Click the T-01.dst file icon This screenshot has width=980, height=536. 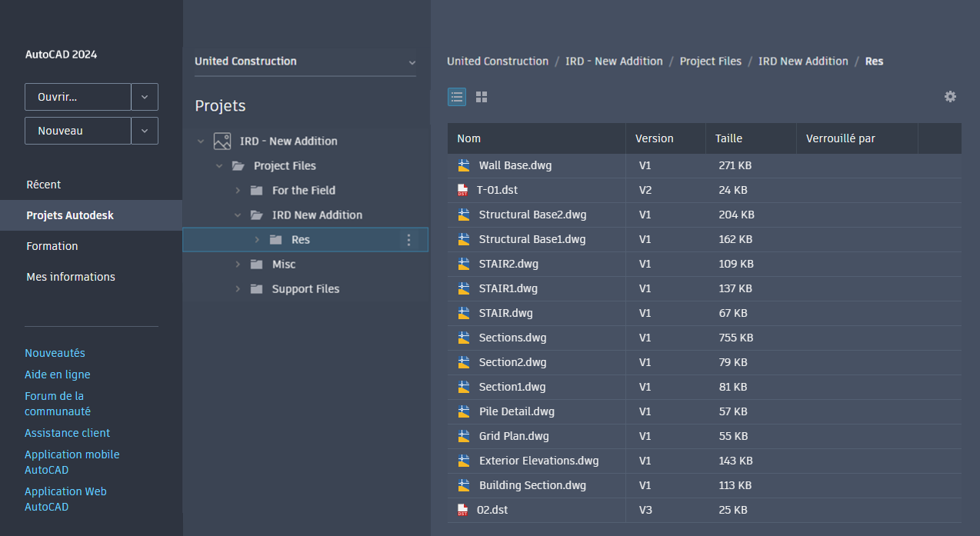(462, 190)
